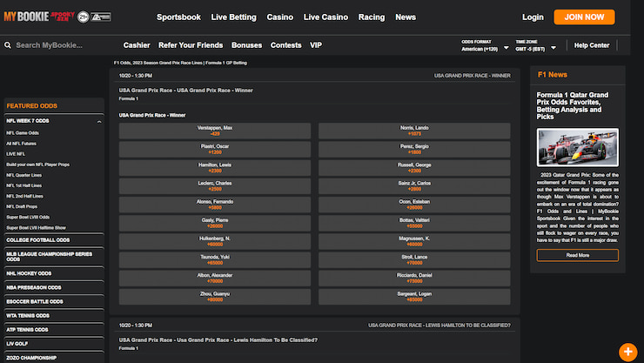Open LIVE NFL in sidebar
The image size is (644, 363).
[16, 154]
